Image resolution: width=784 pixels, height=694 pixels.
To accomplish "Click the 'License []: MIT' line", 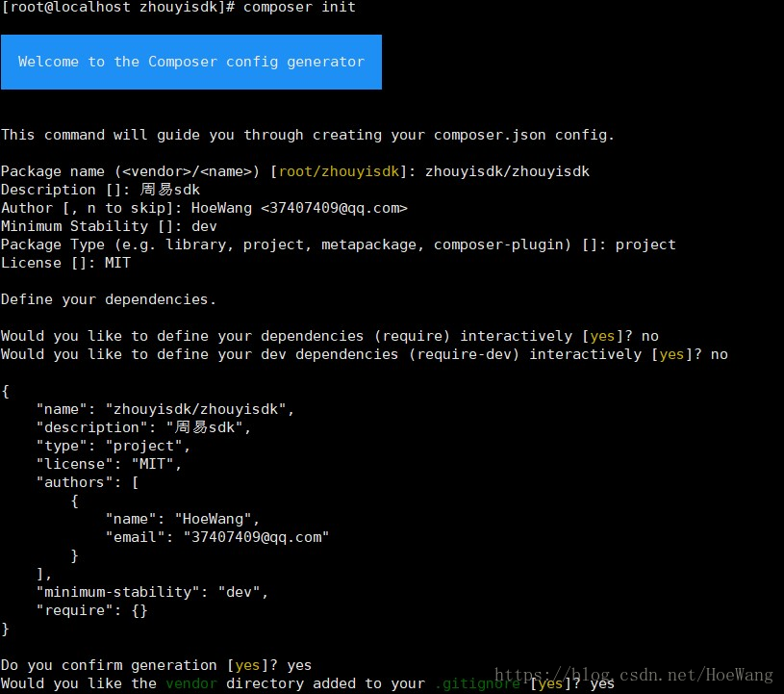I will pyautogui.click(x=65, y=263).
